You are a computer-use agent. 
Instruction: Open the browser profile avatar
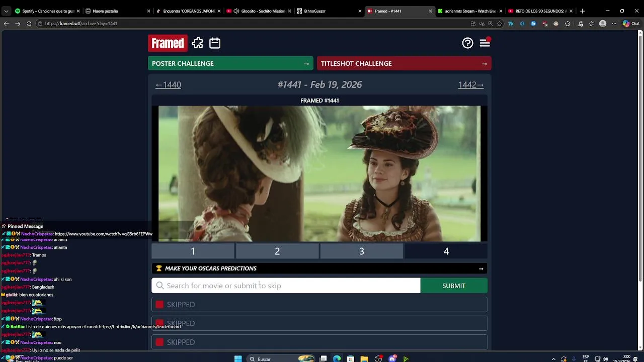(603, 24)
